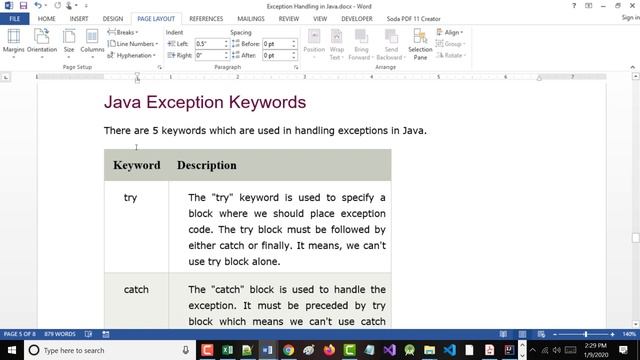Open the Orientation options
The height and width of the screenshot is (360, 640).
(42, 43)
